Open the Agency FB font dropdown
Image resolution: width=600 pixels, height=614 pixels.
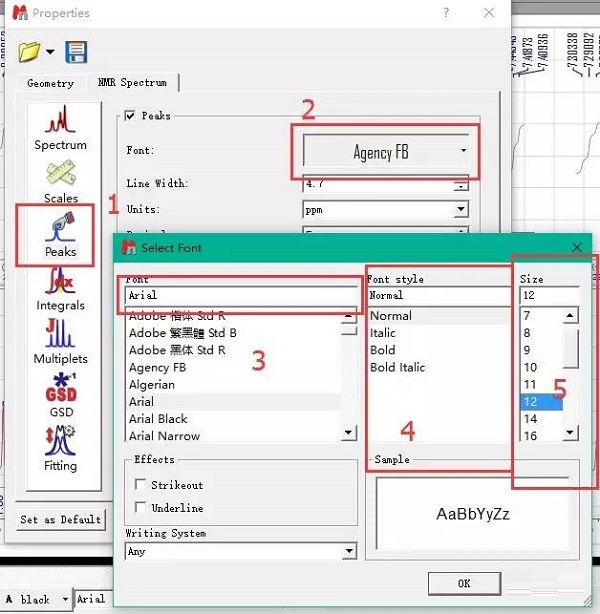click(386, 152)
